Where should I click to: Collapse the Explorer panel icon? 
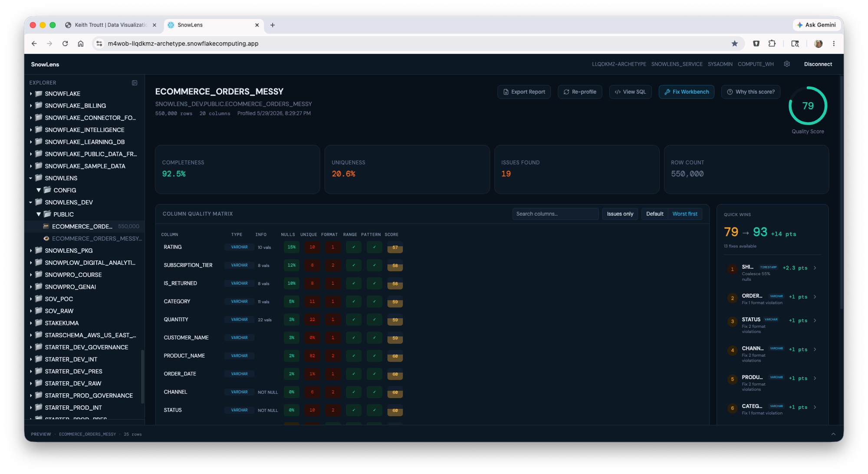click(135, 82)
